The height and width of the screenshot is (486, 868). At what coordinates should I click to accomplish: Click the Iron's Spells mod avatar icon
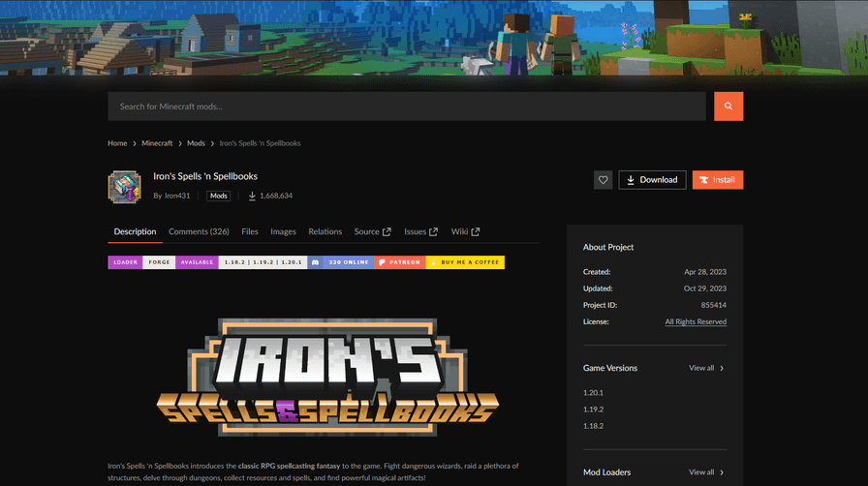click(124, 186)
